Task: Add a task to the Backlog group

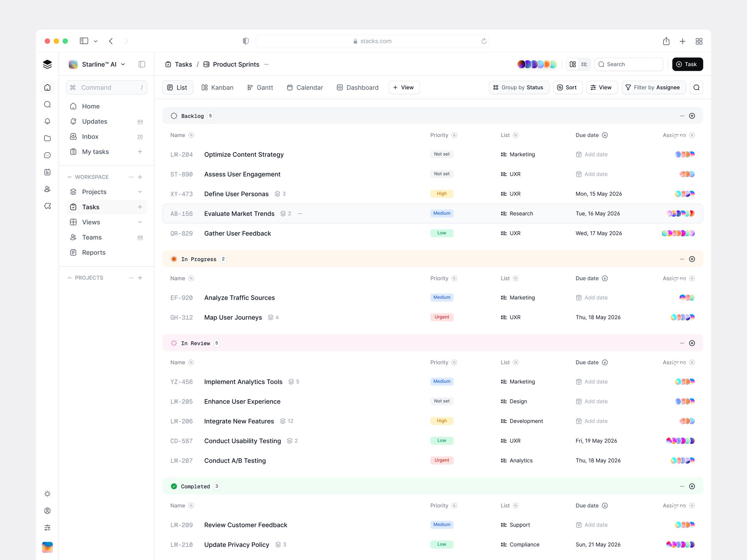Action: [x=692, y=116]
